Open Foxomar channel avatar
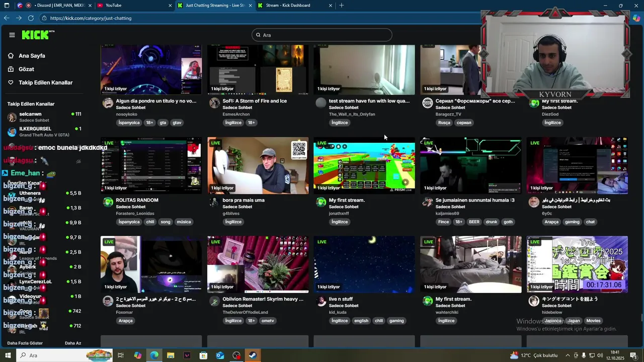Screen dimensions: 644x362 click(x=108, y=301)
